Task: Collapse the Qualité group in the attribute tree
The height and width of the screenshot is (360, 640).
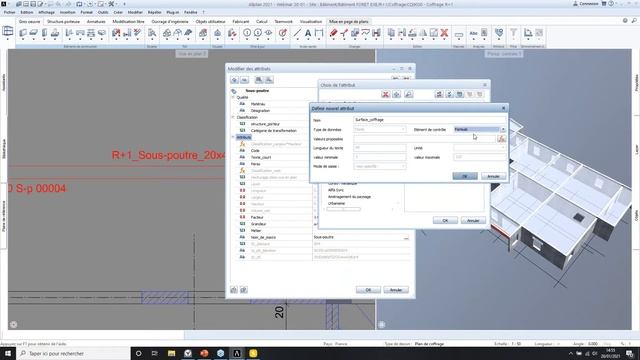Action: [233, 98]
